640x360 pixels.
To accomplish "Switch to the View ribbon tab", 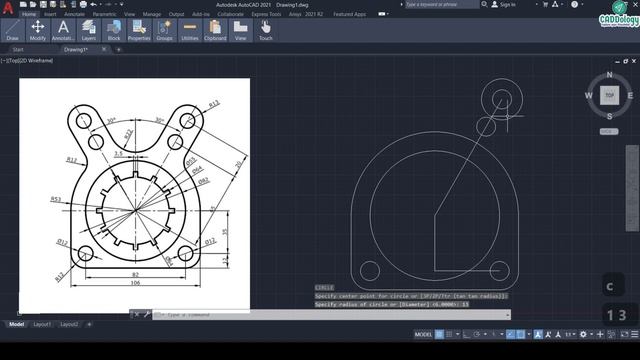I will [129, 14].
